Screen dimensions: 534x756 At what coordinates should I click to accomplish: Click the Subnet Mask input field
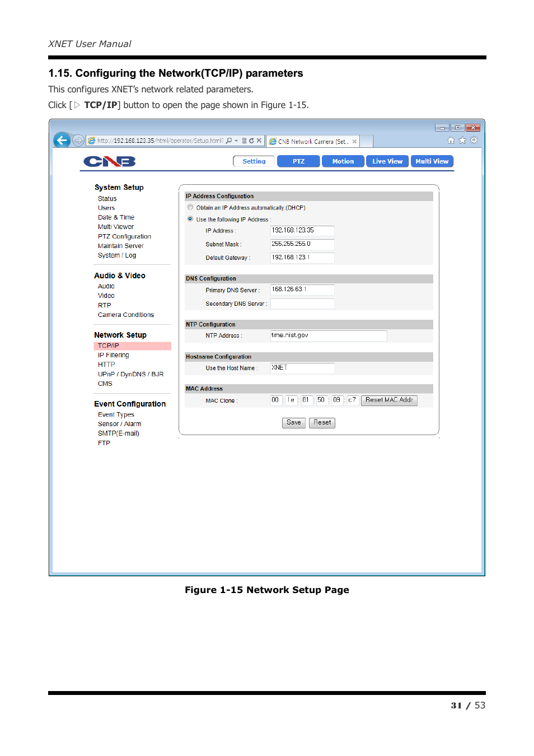point(302,244)
